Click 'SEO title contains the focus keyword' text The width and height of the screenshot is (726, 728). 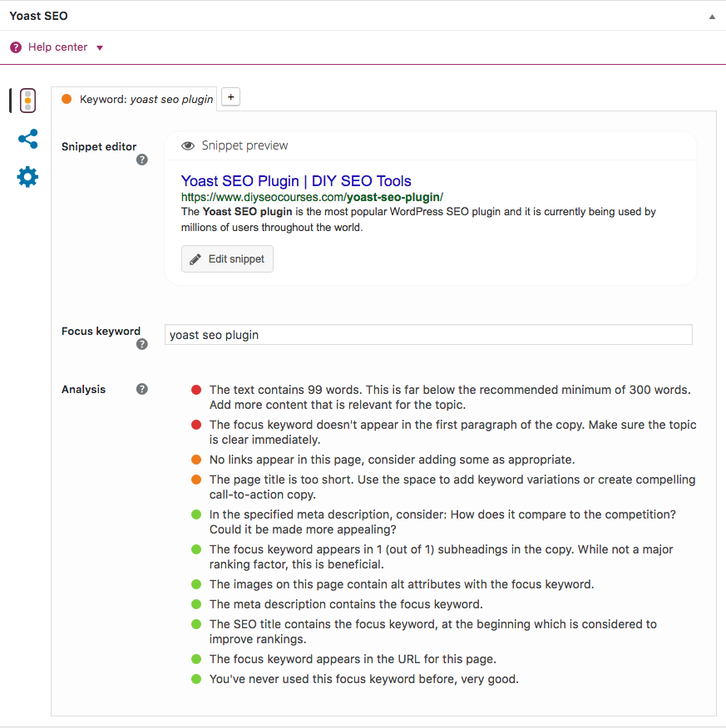coord(433,632)
